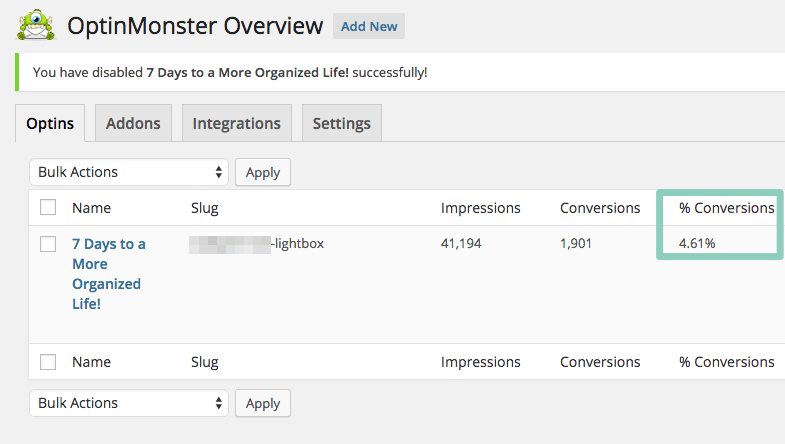
Task: Click the disabled successfully notice message
Action: point(230,73)
